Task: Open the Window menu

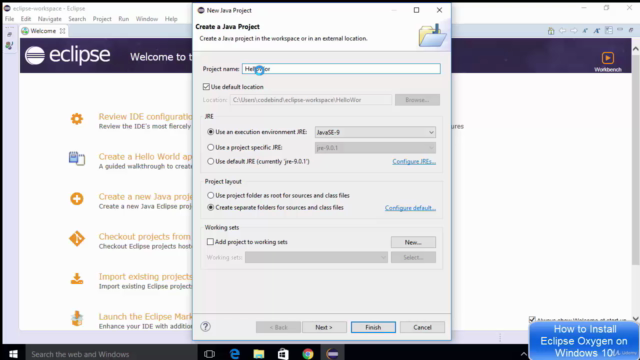Action: (x=147, y=19)
